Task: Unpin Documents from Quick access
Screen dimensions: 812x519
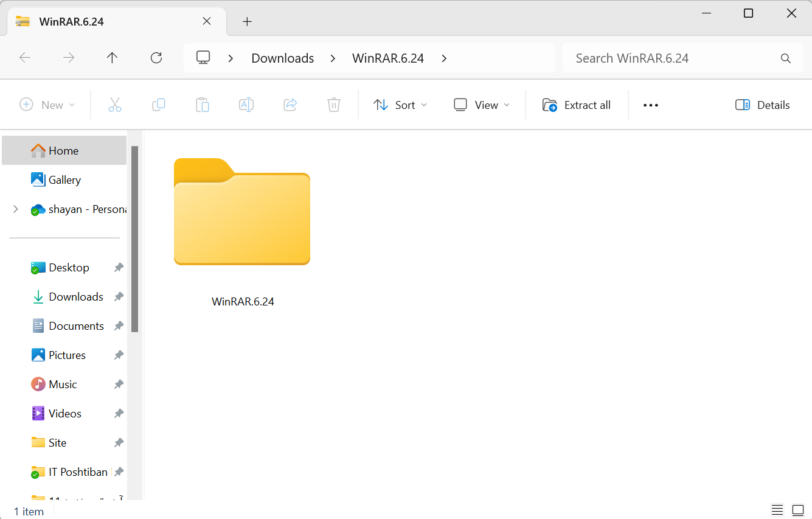Action: click(119, 326)
